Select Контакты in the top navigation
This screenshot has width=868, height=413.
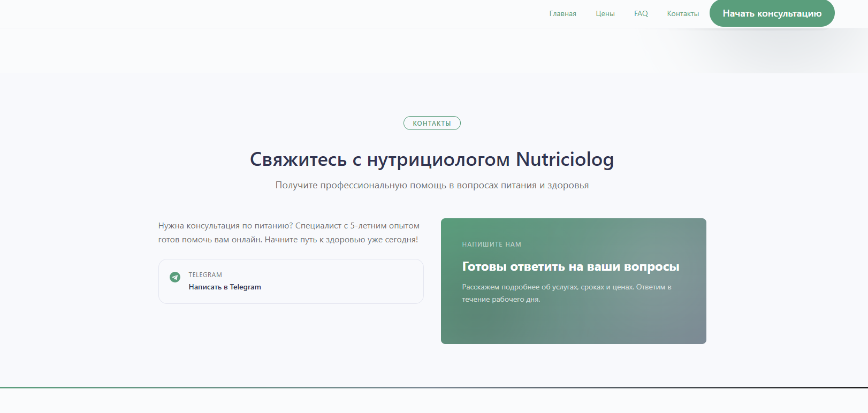pos(682,14)
